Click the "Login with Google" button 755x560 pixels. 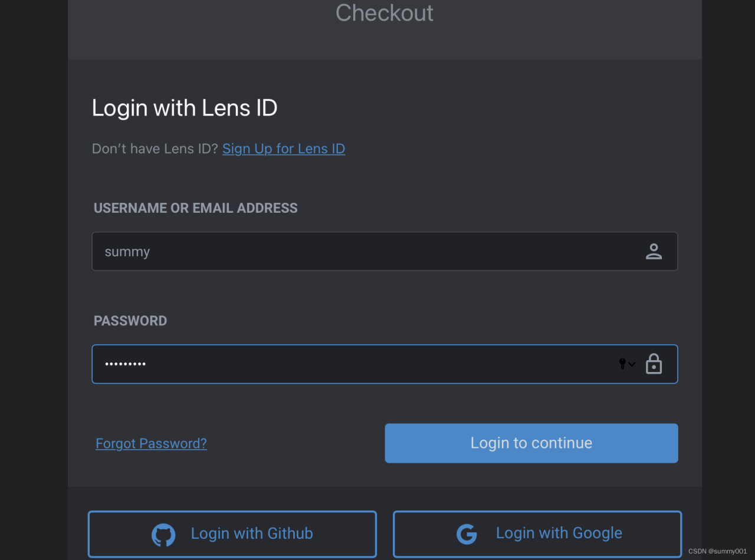537,534
